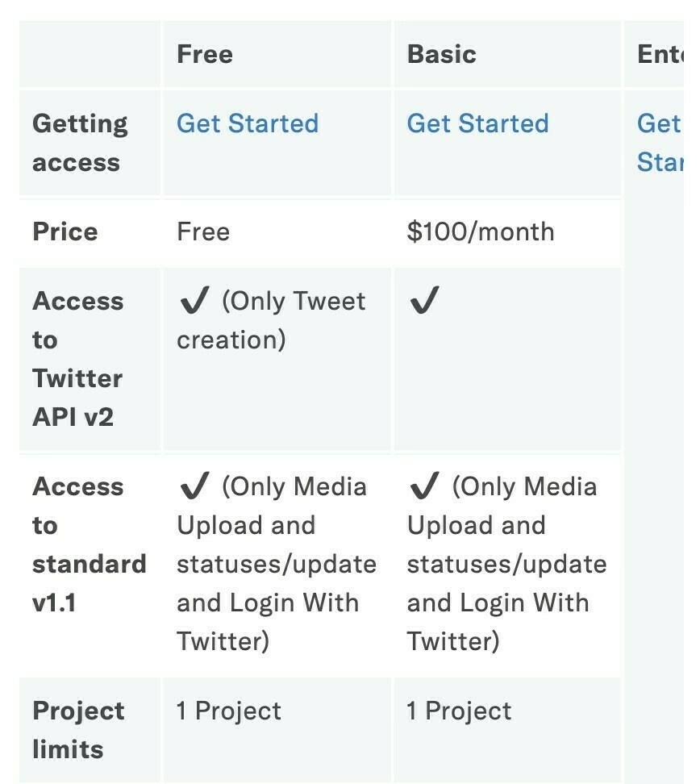Select the Basic column header

pos(441,54)
